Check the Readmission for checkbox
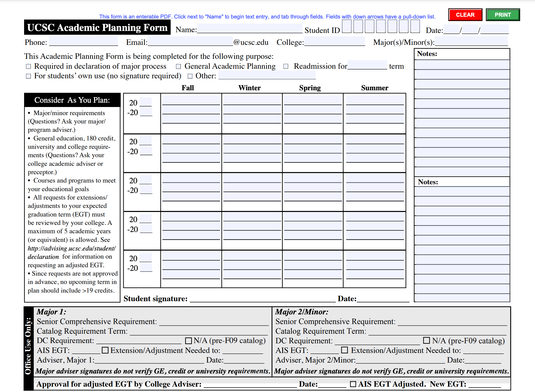 [x=286, y=66]
